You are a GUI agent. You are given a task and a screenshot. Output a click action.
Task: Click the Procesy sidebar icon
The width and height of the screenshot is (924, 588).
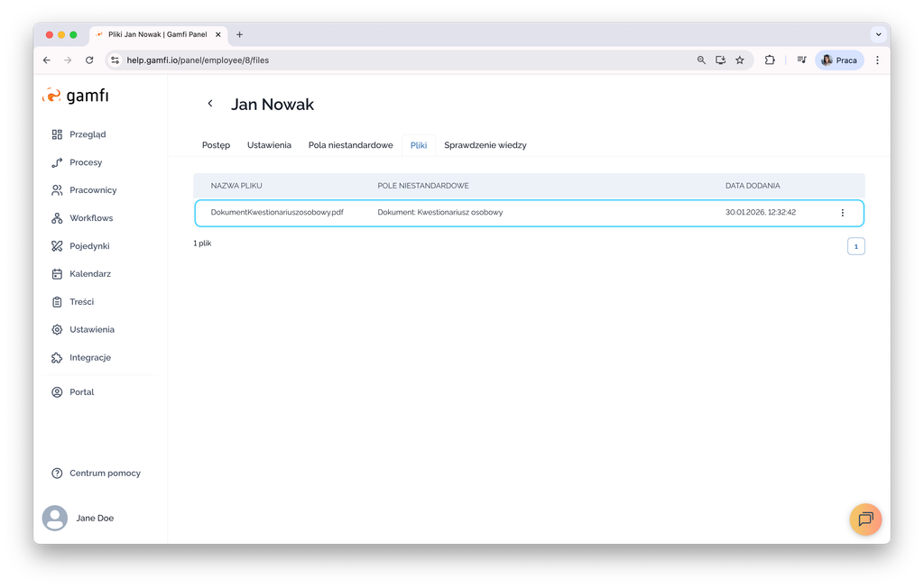(x=57, y=162)
